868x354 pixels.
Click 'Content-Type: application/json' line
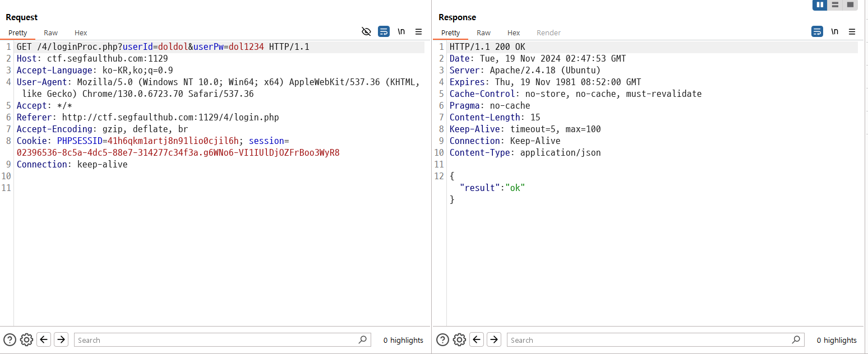click(x=525, y=153)
